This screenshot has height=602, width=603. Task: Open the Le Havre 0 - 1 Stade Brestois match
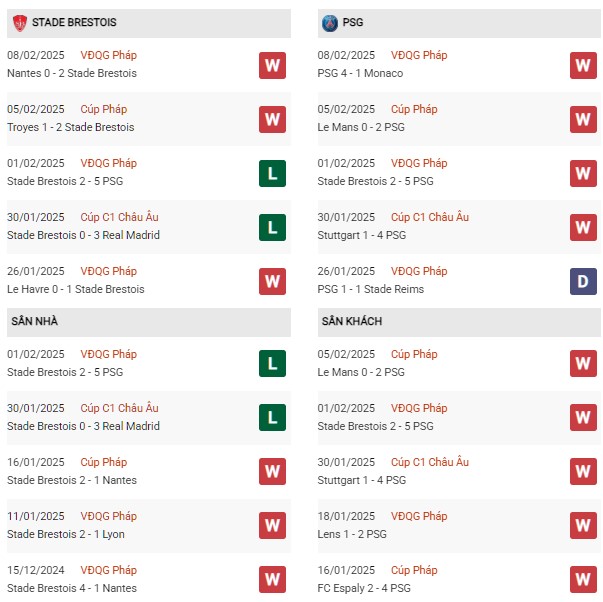[76, 289]
